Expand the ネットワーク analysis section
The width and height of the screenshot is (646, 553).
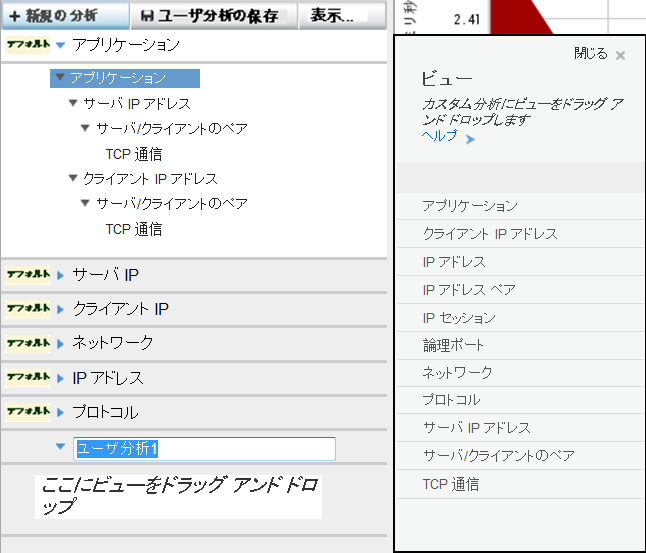61,343
